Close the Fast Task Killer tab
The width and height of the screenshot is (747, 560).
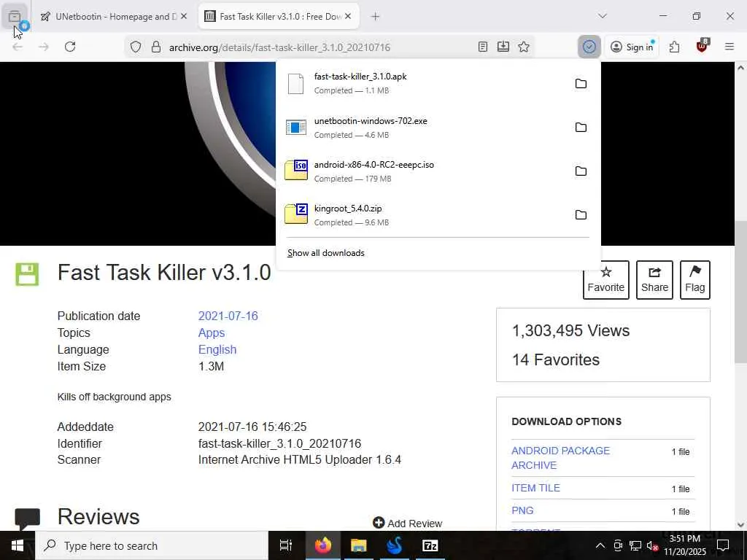pos(348,16)
